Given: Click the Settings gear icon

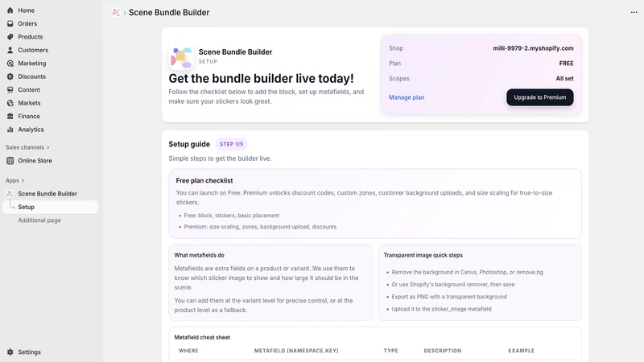Looking at the screenshot, I should (10, 352).
